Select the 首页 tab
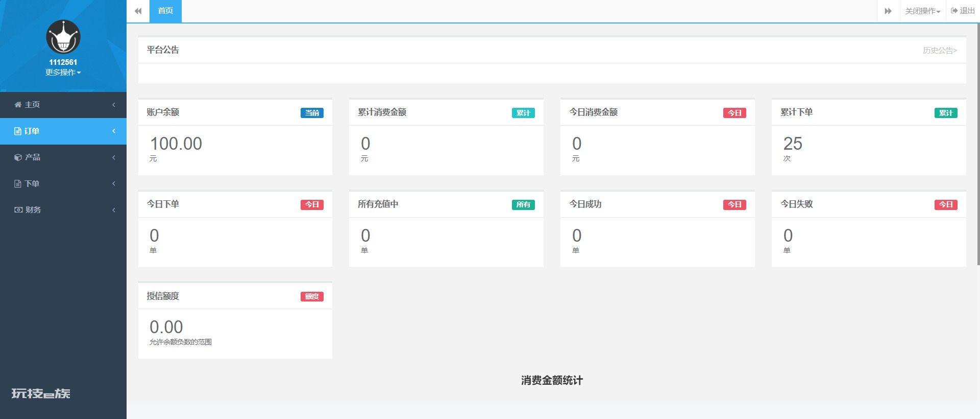This screenshot has width=980, height=419. 165,11
